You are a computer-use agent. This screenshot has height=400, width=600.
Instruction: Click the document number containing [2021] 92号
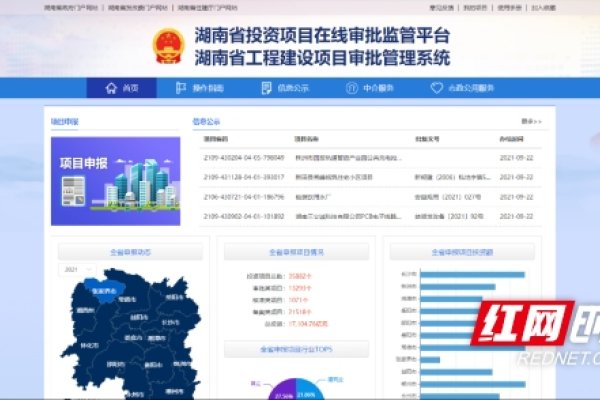(x=449, y=216)
